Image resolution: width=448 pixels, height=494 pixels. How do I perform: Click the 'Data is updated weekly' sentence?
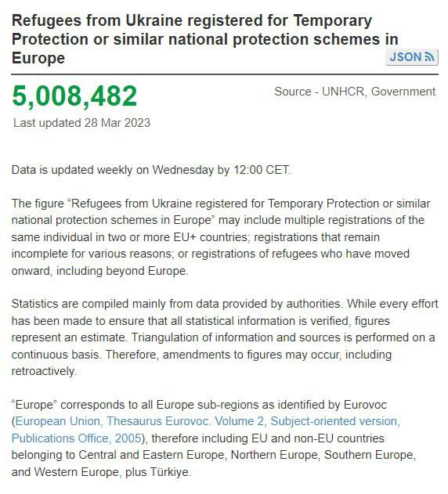click(x=151, y=170)
